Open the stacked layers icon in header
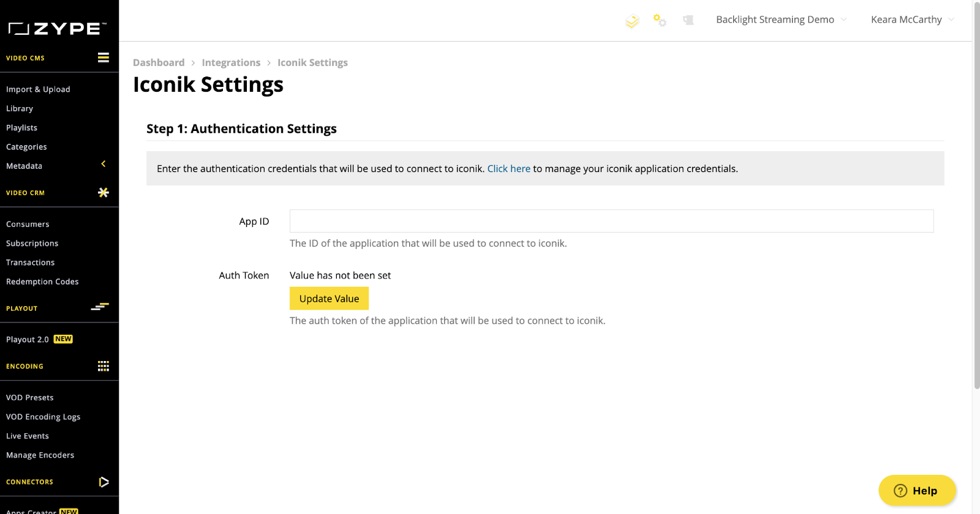This screenshot has height=514, width=980. click(632, 21)
